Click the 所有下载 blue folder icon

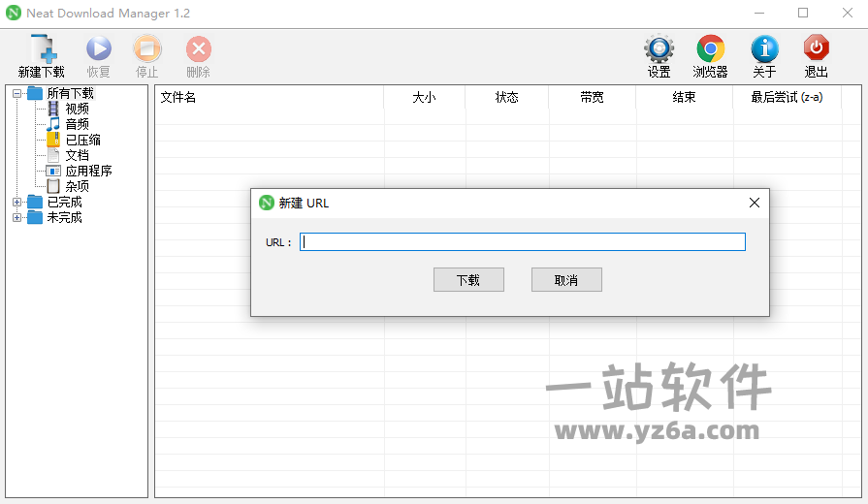(35, 93)
